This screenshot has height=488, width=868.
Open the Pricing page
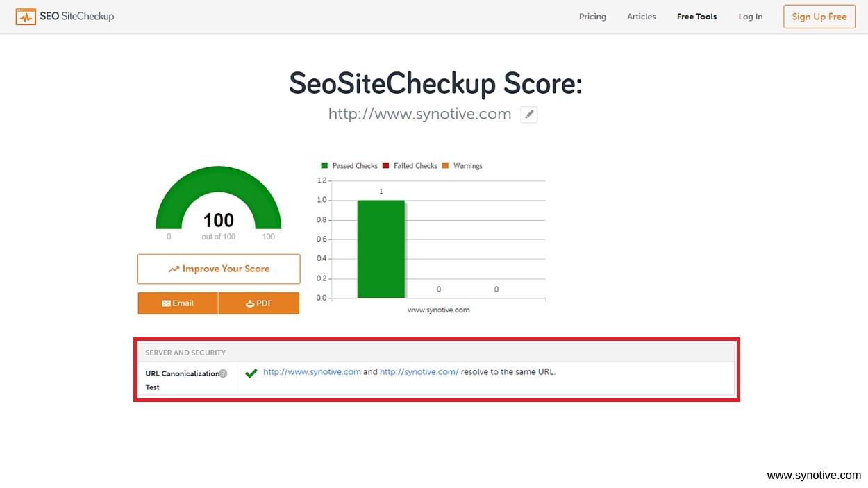pyautogui.click(x=592, y=17)
